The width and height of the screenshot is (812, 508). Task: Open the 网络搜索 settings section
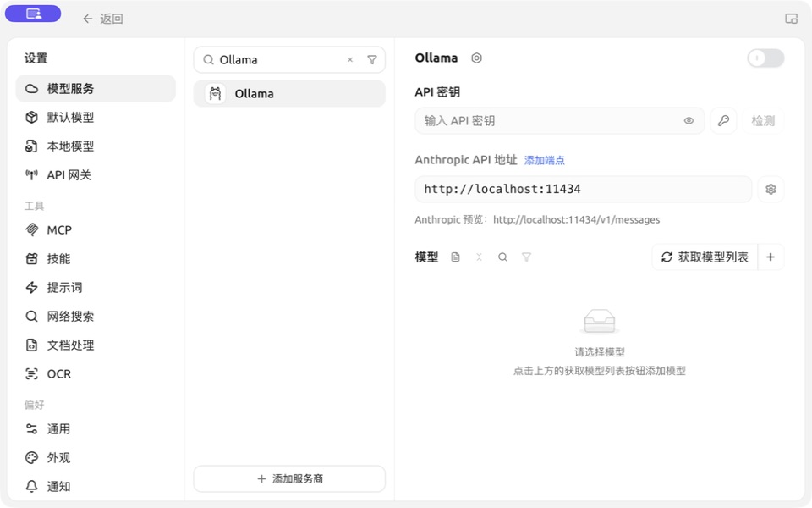coord(96,316)
